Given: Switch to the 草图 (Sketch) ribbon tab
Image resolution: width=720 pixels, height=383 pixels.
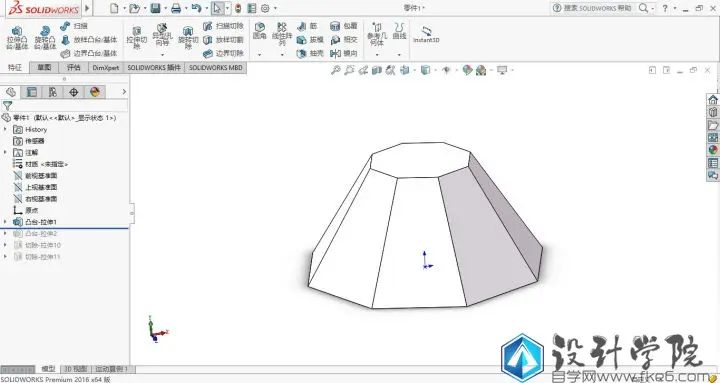Looking at the screenshot, I should [x=44, y=68].
